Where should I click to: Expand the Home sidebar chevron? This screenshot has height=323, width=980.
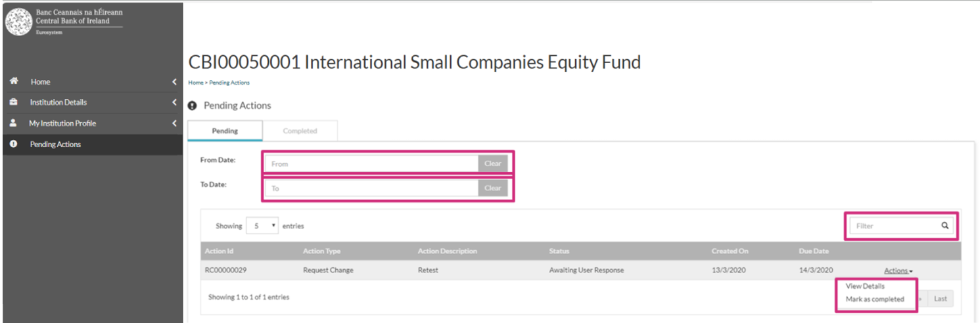pyautogui.click(x=174, y=82)
